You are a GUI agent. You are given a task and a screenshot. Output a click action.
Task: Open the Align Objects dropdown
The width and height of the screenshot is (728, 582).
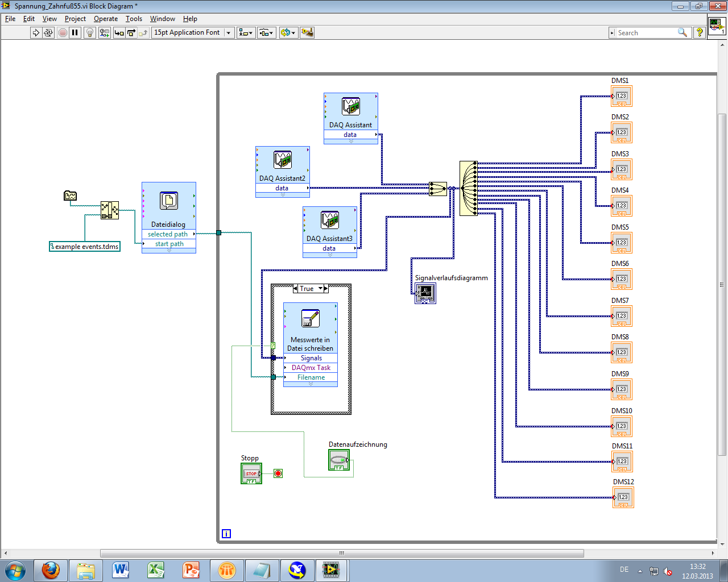coord(246,33)
